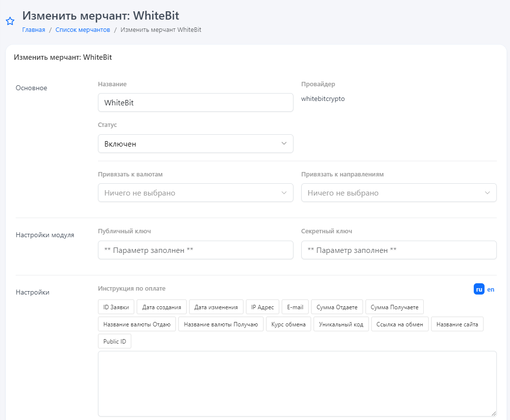Insert the Дата создания tag

pos(162,307)
